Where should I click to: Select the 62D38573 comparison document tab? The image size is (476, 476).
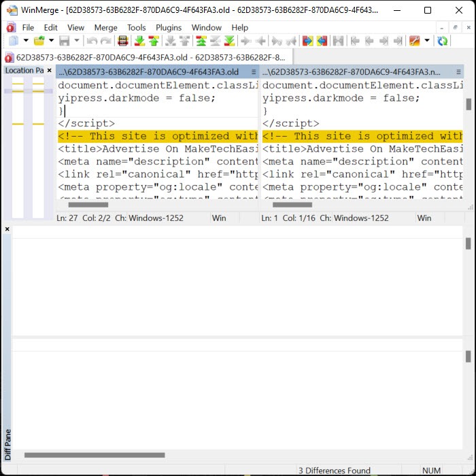(x=148, y=57)
